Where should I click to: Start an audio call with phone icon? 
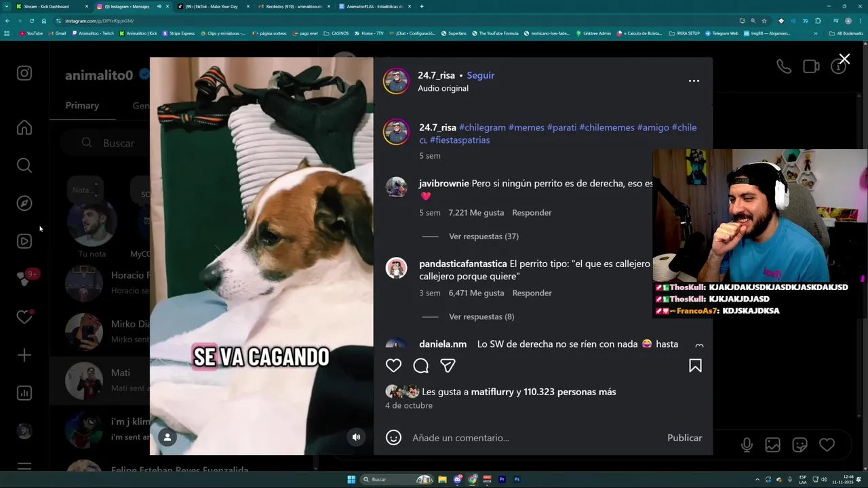click(784, 66)
